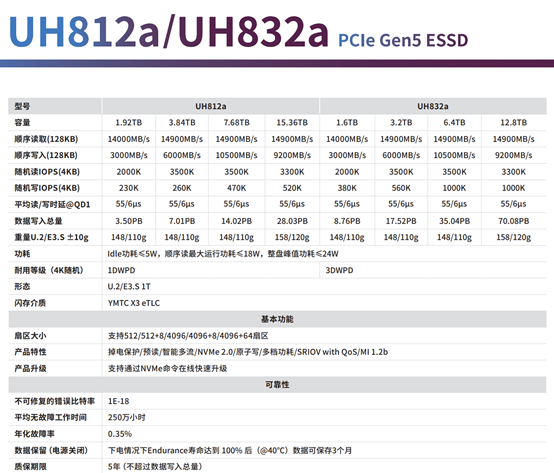Click the 不可修复的错误比特率 row label

pyautogui.click(x=55, y=401)
